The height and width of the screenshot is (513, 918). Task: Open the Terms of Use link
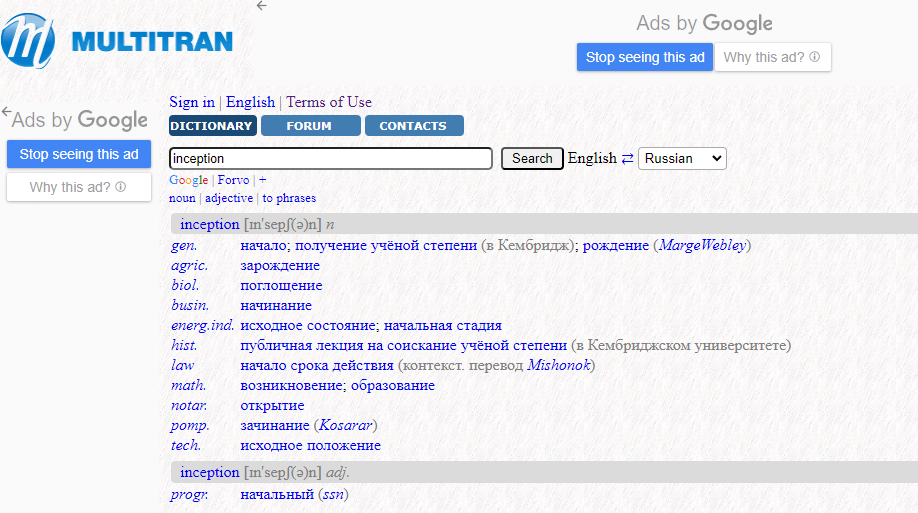329,102
